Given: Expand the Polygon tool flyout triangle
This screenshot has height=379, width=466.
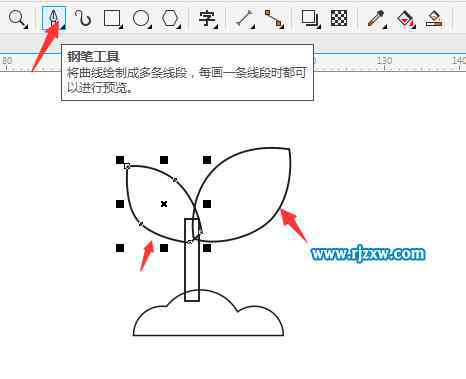Looking at the screenshot, I should (180, 26).
